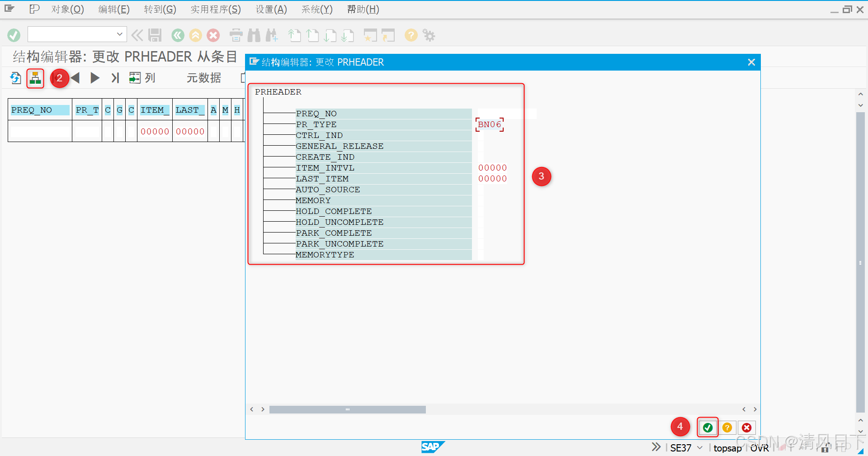
Task: Confirm dialog with green checkmark button
Action: click(708, 427)
